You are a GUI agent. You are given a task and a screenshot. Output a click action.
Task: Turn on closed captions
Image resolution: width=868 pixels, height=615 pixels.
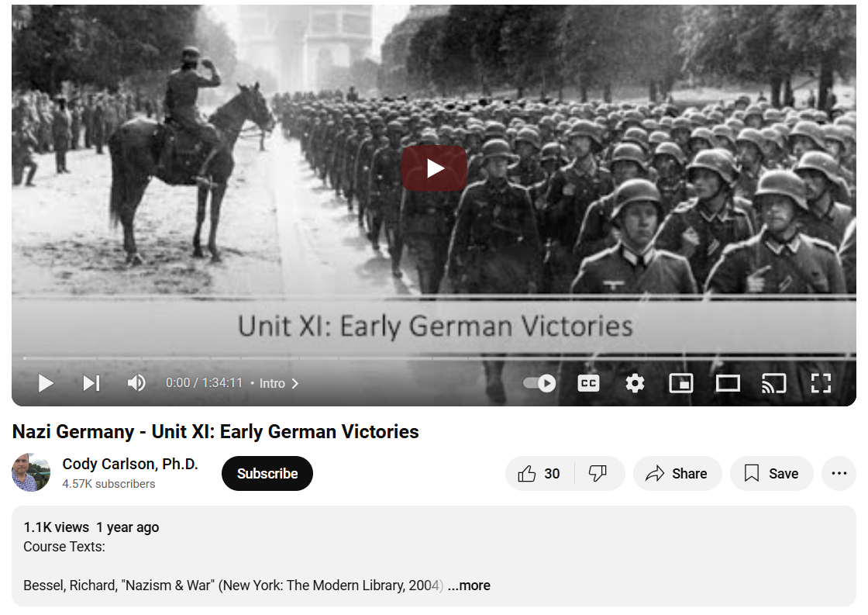pos(588,383)
